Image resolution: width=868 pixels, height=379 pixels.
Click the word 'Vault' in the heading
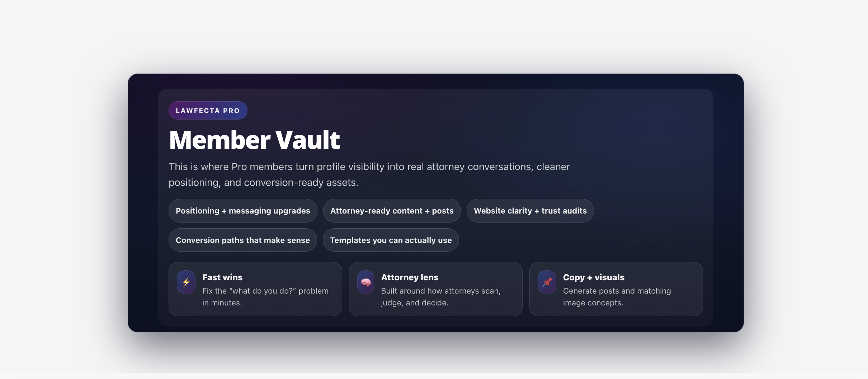pyautogui.click(x=307, y=140)
